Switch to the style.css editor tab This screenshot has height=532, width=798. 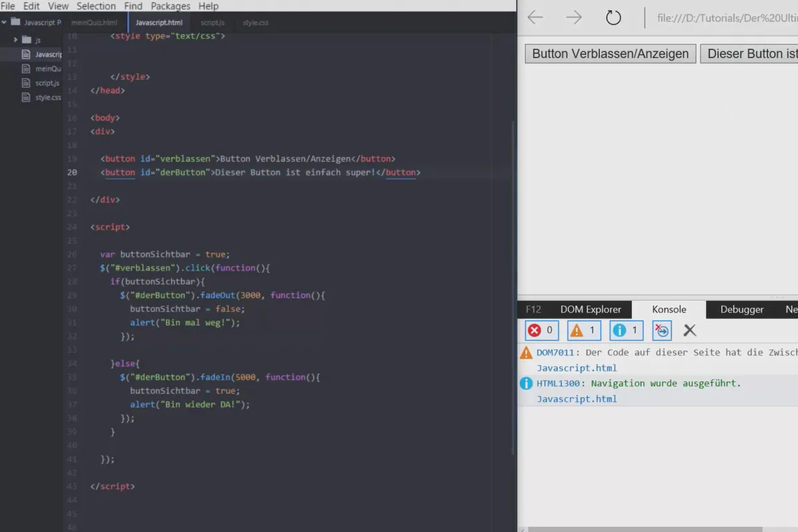(x=255, y=23)
